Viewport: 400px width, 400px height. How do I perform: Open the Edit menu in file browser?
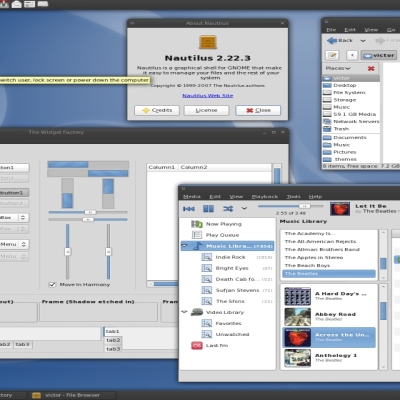(x=350, y=30)
